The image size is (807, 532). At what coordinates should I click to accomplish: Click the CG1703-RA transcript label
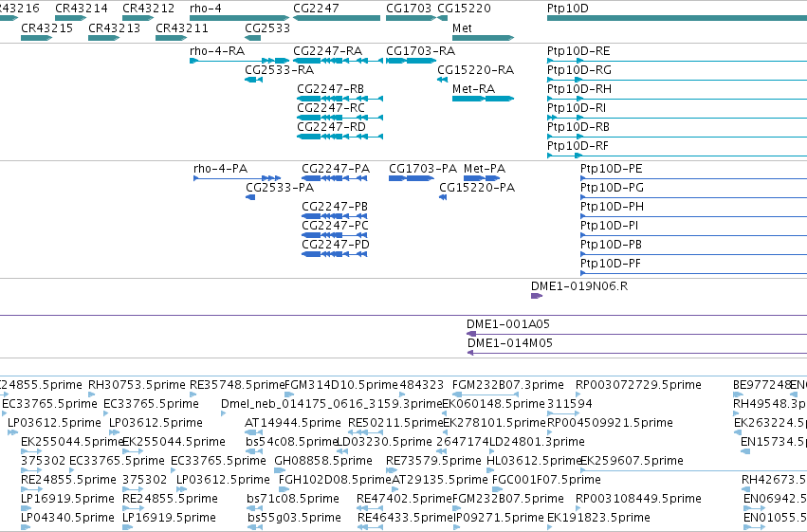[x=420, y=51]
